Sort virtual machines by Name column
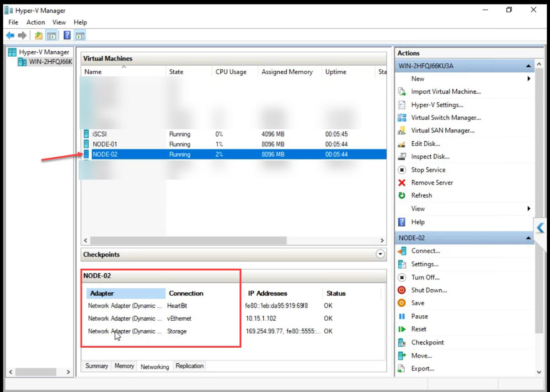550x392 pixels. (x=123, y=72)
